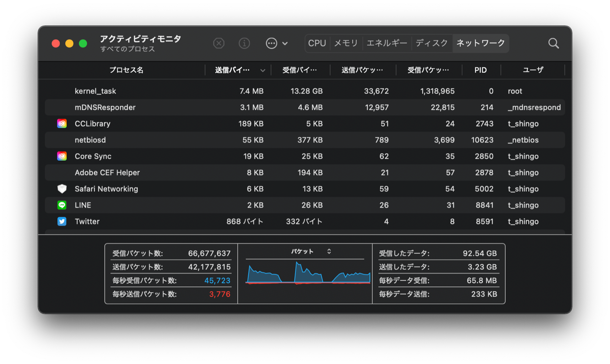610x364 pixels.
Task: Select the Adobe CEF Helper process row
Action: coord(305,173)
